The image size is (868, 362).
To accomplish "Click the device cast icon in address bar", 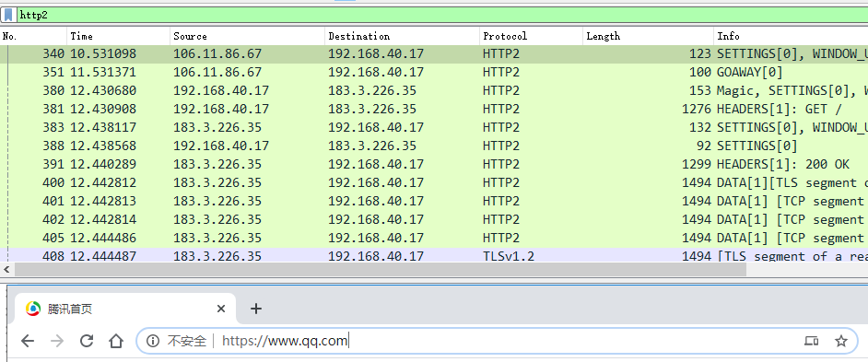I will click(812, 341).
